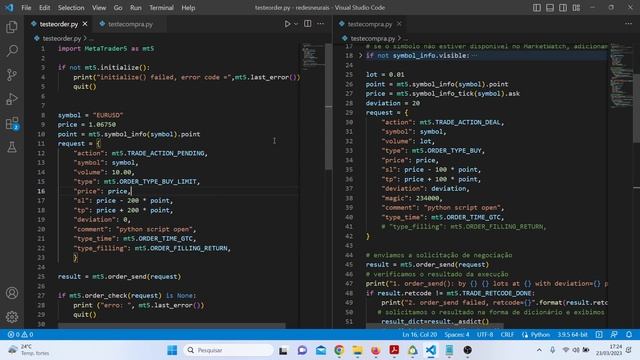640x360 pixels.
Task: Open the Run button dropdown arrow
Action: tap(296, 24)
